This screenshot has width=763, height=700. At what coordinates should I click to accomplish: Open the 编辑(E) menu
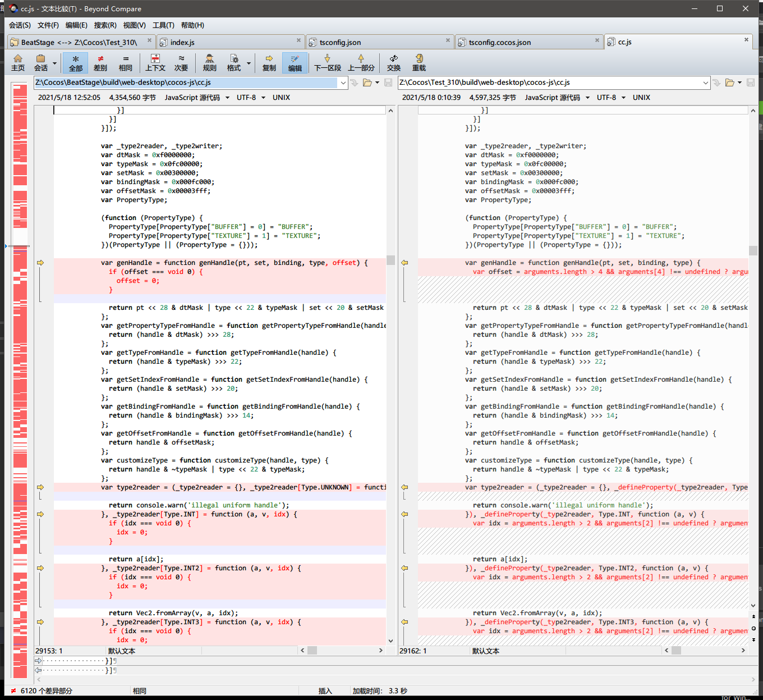[76, 25]
